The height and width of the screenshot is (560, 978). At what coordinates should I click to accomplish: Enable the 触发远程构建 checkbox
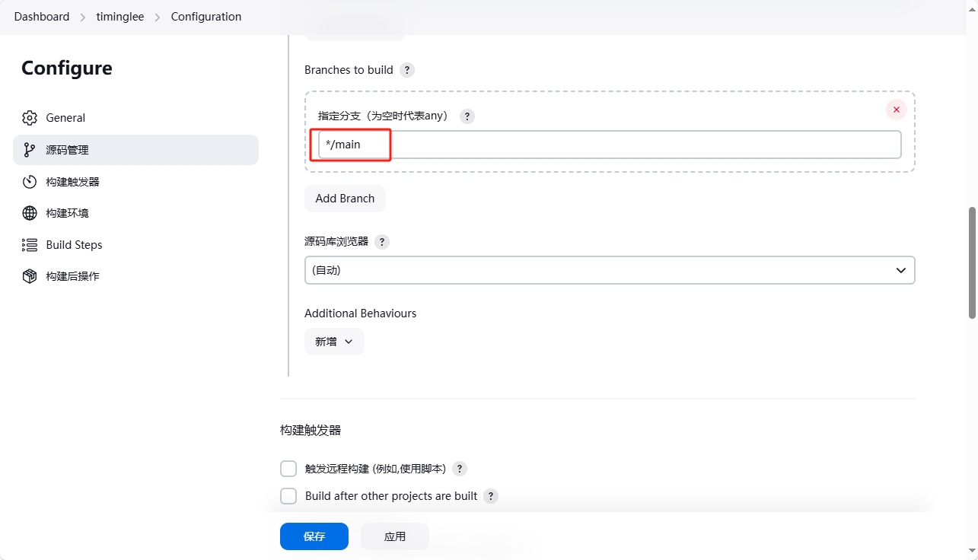point(288,469)
